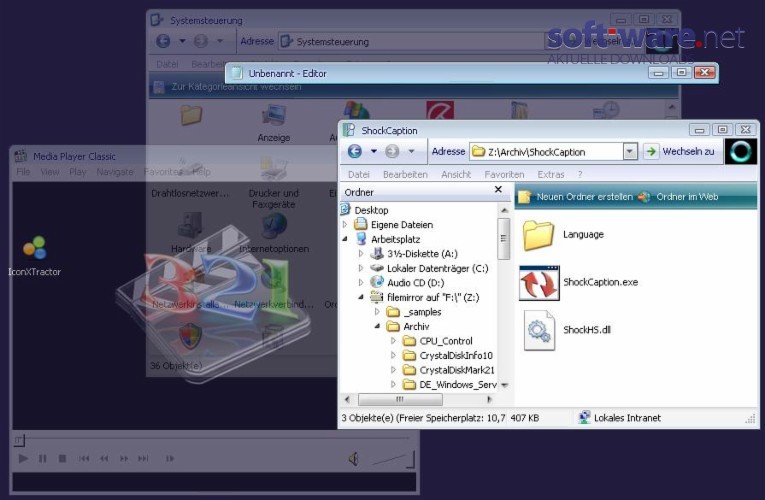This screenshot has width=765, height=500.
Task: Expand Eigene Dateien tree node
Action: tap(345, 224)
